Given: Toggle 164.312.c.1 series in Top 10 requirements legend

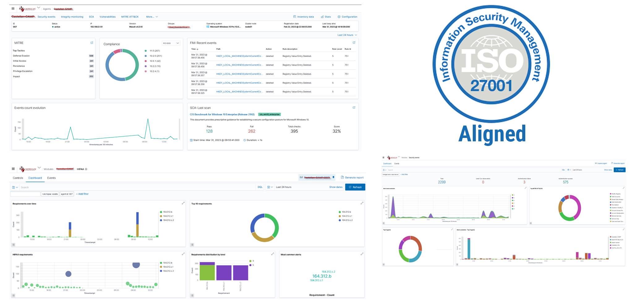Looking at the screenshot, I should click(x=345, y=216).
